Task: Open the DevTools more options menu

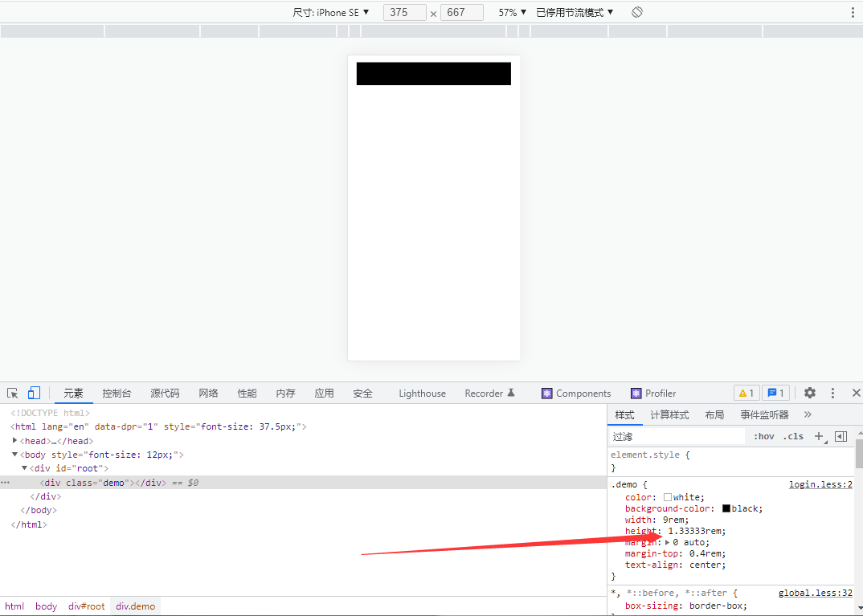Action: click(x=833, y=393)
